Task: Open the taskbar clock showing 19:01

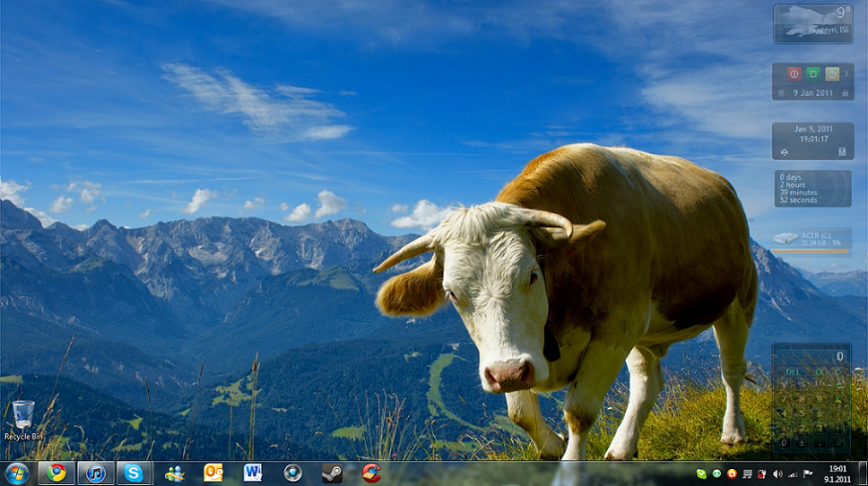Action: point(837,473)
